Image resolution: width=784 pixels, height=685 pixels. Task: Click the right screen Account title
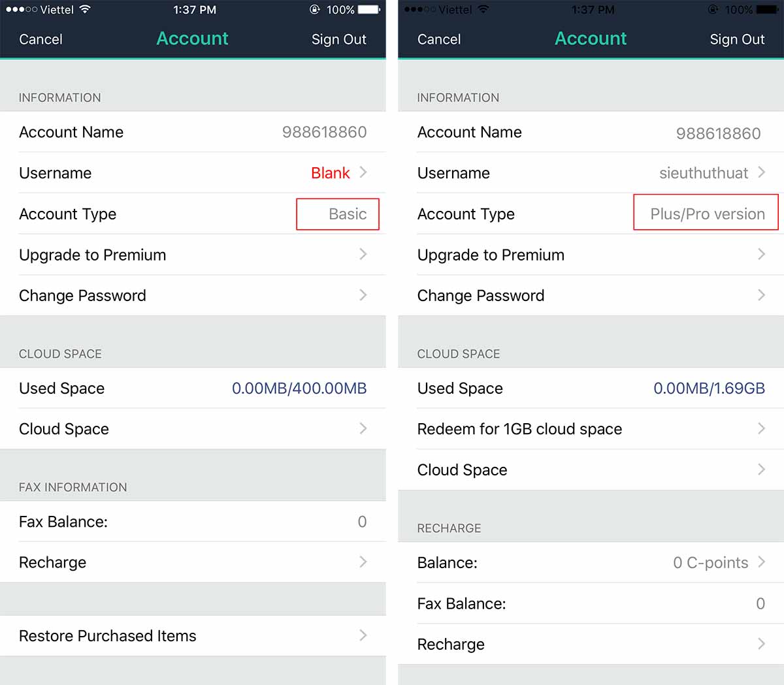click(x=591, y=39)
